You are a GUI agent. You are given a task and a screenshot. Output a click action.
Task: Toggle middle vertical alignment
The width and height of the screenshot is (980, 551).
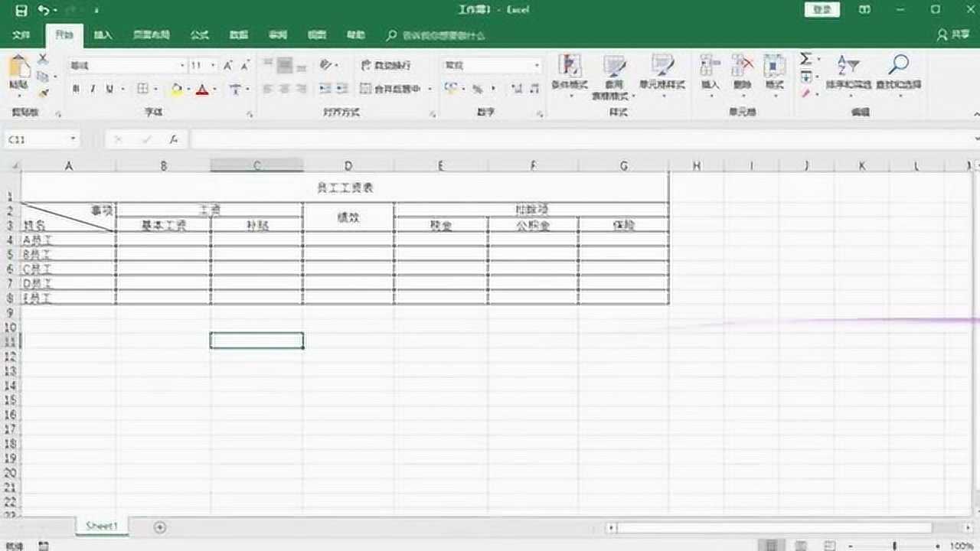pos(285,66)
